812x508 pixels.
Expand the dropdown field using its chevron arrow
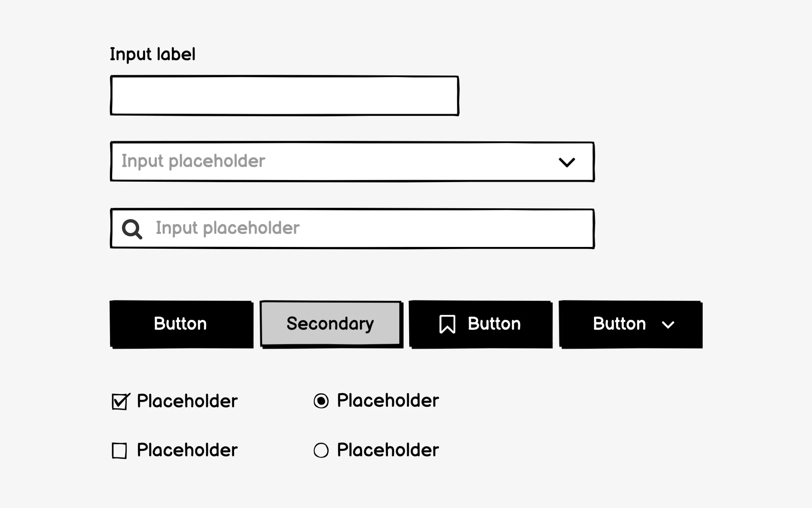click(567, 162)
